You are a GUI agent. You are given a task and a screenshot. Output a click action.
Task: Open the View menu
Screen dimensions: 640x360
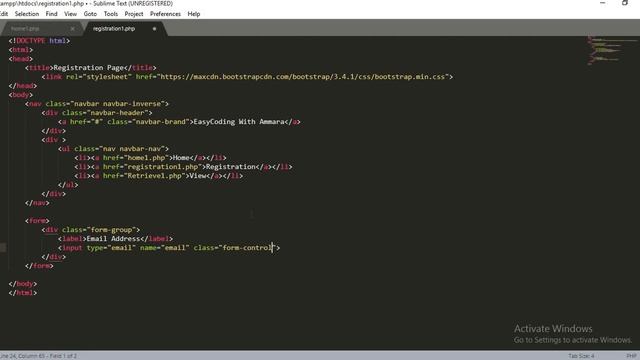[x=70, y=14]
